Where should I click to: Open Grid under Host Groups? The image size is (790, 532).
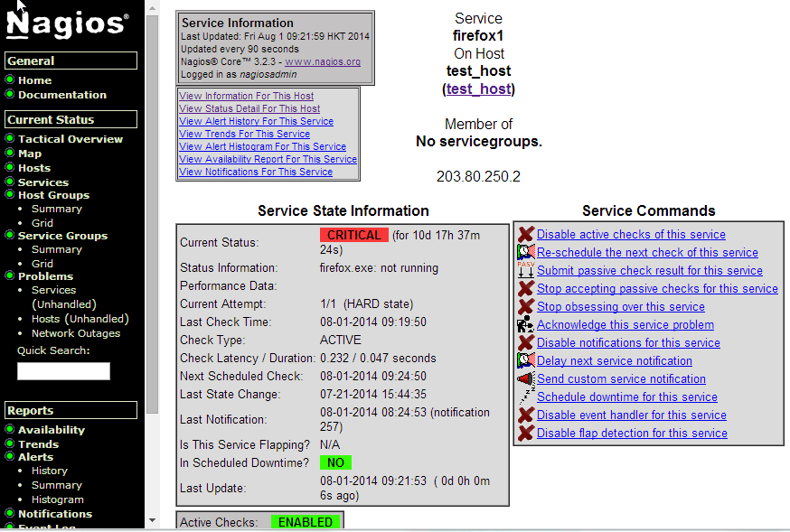pos(42,223)
